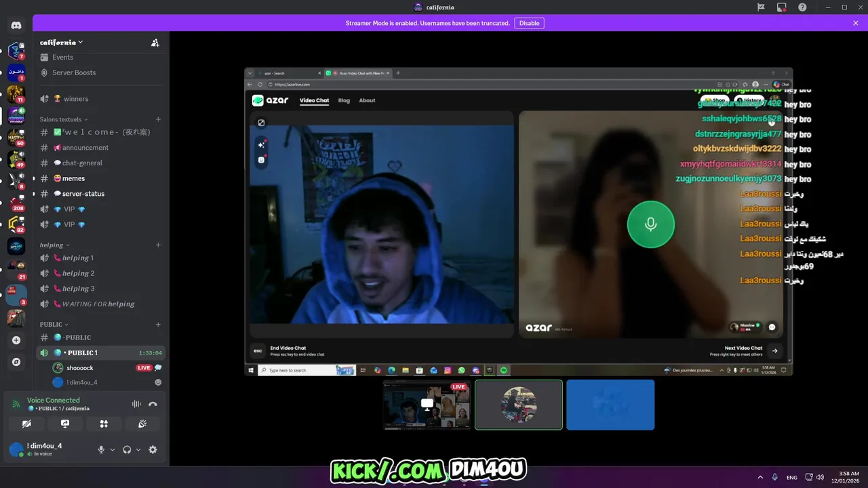Screen dimensions: 868x488
Task: Click About link in Azar stream
Action: coord(367,100)
